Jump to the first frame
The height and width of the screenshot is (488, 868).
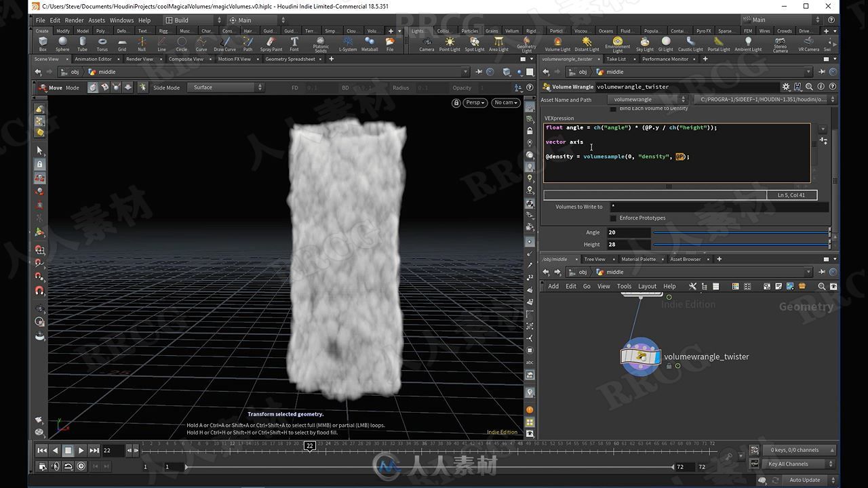tap(42, 450)
